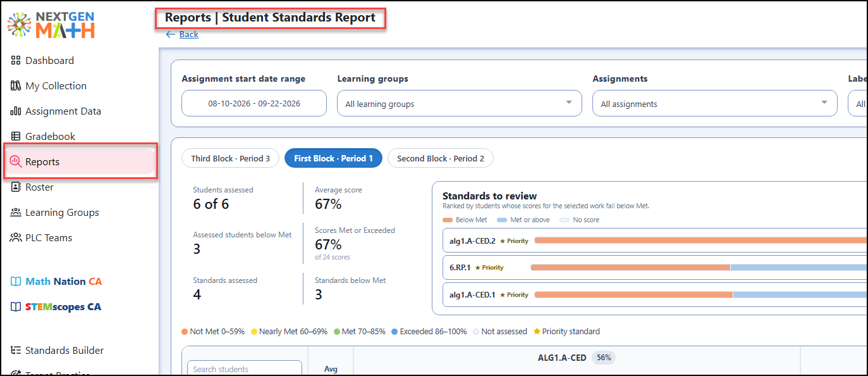Click the Gradebook table icon
Image resolution: width=868 pixels, height=376 pixels.
click(16, 137)
